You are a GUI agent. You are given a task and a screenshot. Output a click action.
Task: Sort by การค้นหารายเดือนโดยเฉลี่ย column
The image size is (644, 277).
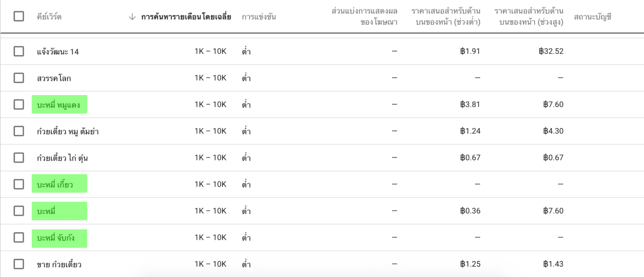pos(186,17)
